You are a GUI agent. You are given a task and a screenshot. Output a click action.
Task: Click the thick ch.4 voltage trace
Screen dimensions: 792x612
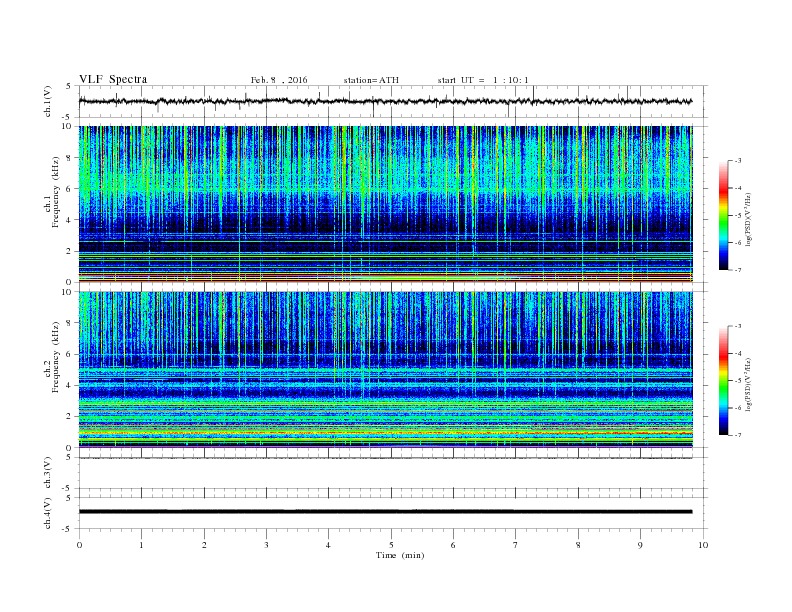pyautogui.click(x=385, y=512)
